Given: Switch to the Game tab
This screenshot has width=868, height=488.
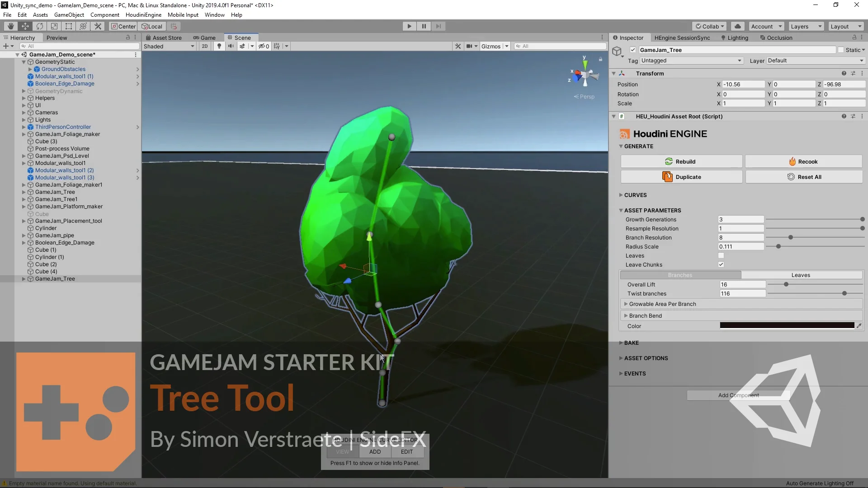Looking at the screenshot, I should [x=204, y=38].
